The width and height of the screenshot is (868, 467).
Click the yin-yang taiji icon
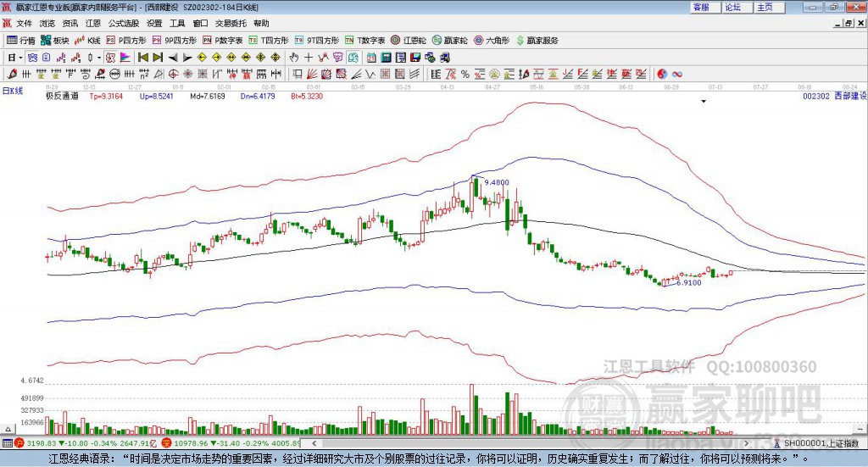tap(662, 74)
